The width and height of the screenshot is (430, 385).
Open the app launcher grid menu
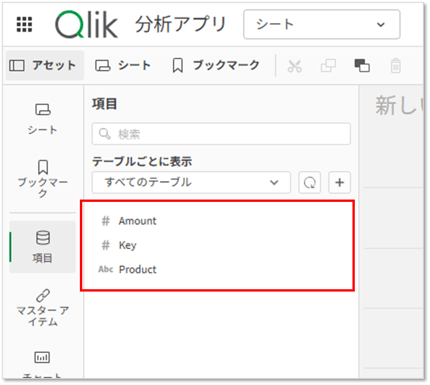coord(24,25)
